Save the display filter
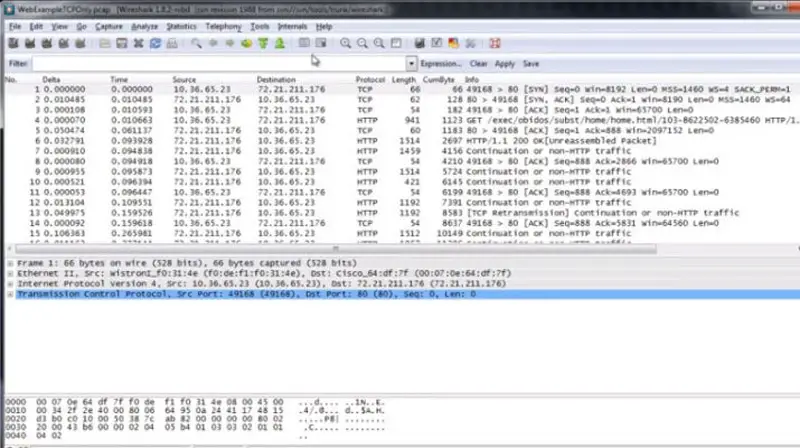The image size is (800, 448). 531,64
